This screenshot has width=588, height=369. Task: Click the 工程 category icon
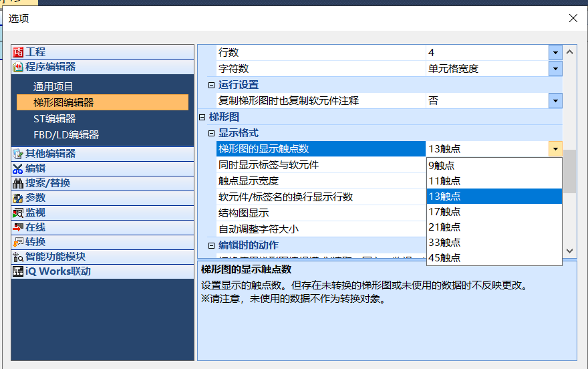point(18,52)
